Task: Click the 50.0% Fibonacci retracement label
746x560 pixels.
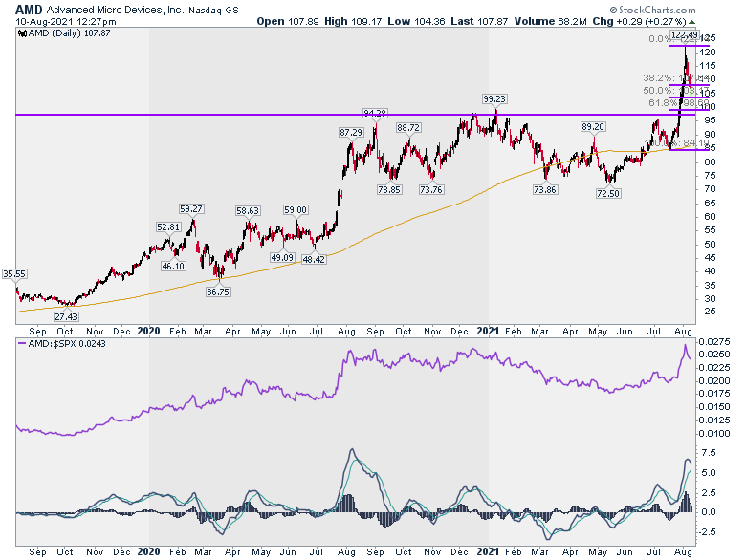Action: [x=676, y=91]
